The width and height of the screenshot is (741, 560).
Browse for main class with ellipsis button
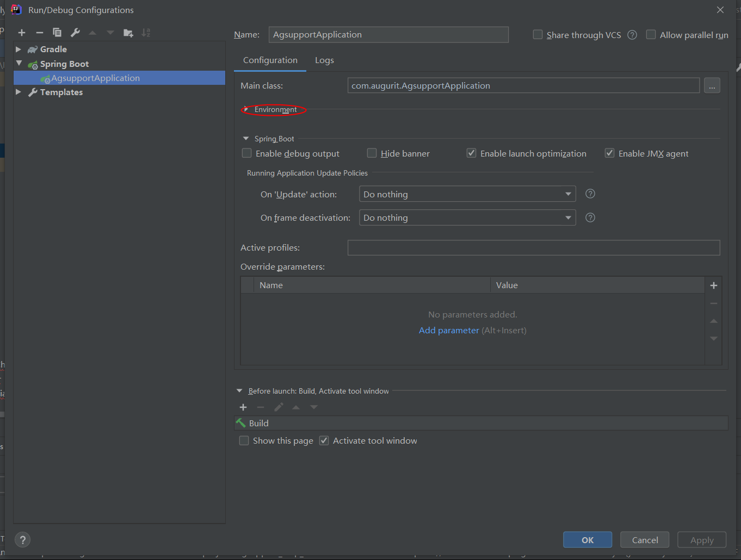point(712,85)
